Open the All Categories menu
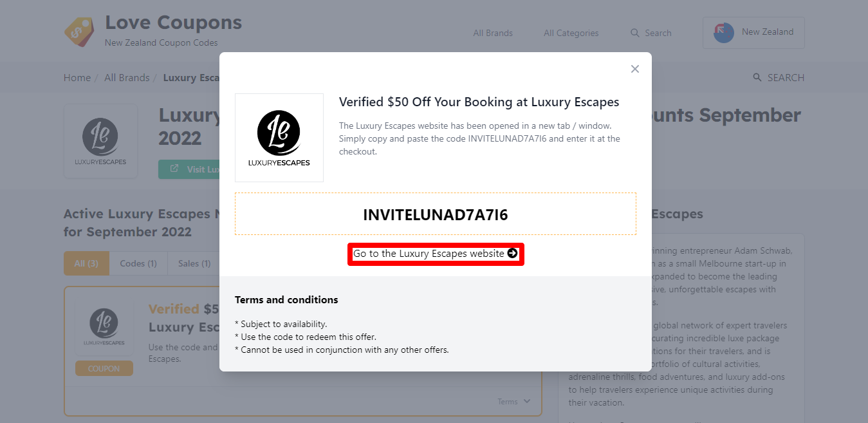Viewport: 868px width, 423px height. (x=571, y=33)
